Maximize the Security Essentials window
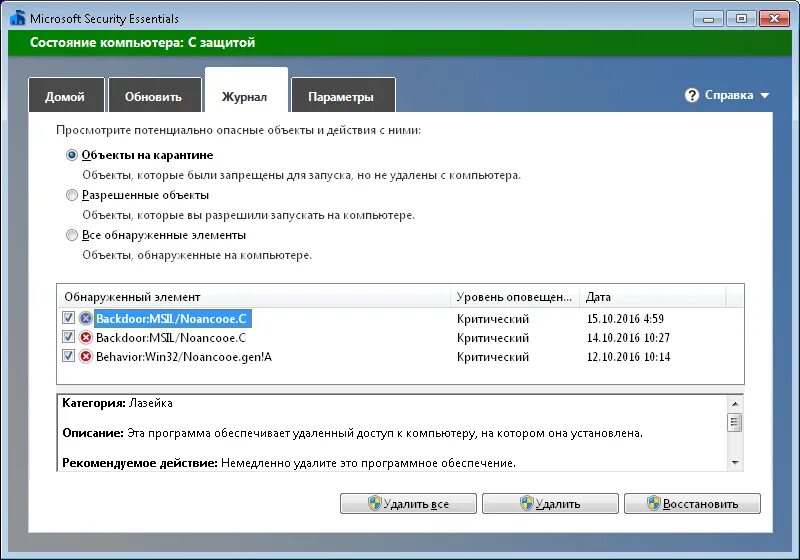The height and width of the screenshot is (560, 800). point(741,19)
